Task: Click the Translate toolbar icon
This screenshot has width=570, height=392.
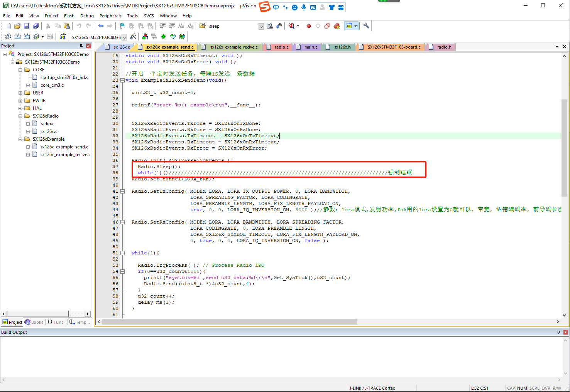Action: point(8,37)
